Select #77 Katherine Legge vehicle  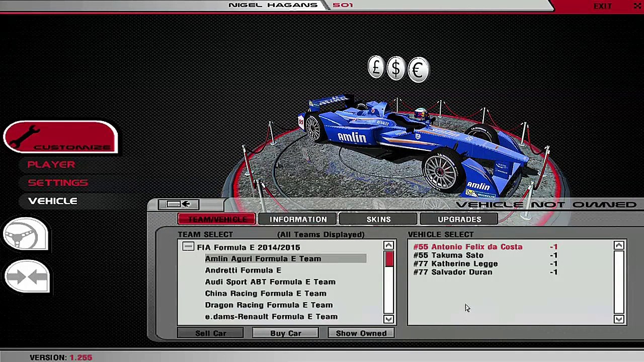(x=486, y=264)
